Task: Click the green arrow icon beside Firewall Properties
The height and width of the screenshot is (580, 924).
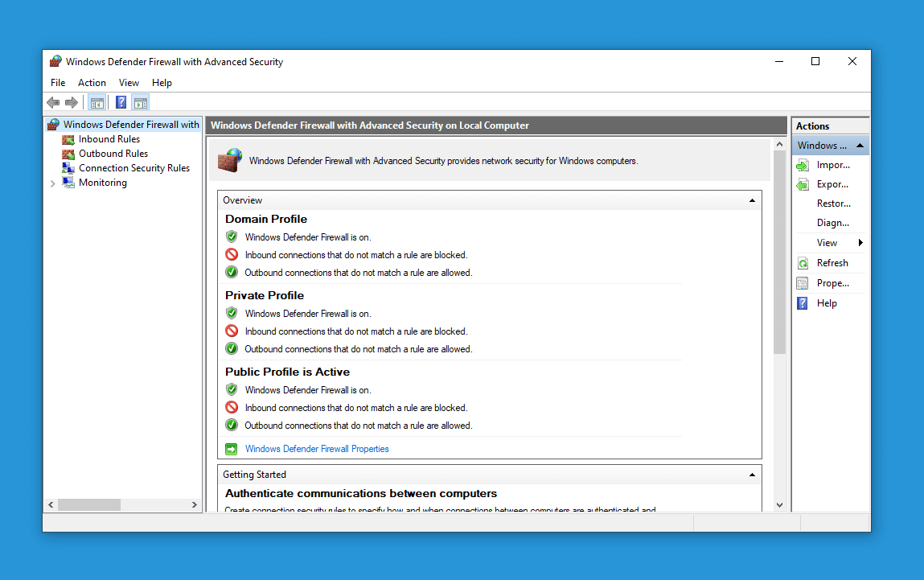Action: [232, 449]
